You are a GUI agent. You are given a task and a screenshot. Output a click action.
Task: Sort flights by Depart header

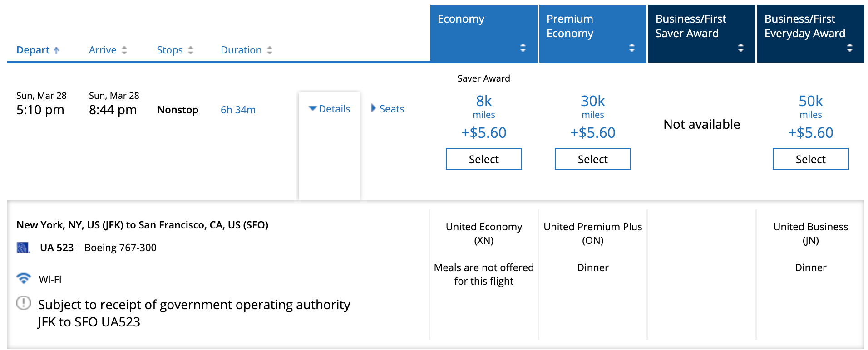tap(33, 50)
